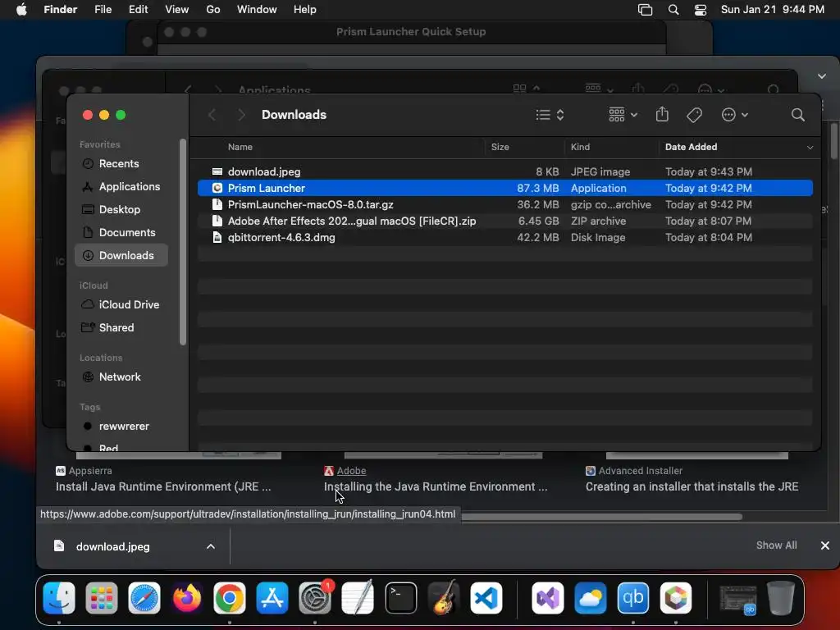Open download.jpeg in the downloads bar
Image resolution: width=840 pixels, height=630 pixels.
[112, 546]
